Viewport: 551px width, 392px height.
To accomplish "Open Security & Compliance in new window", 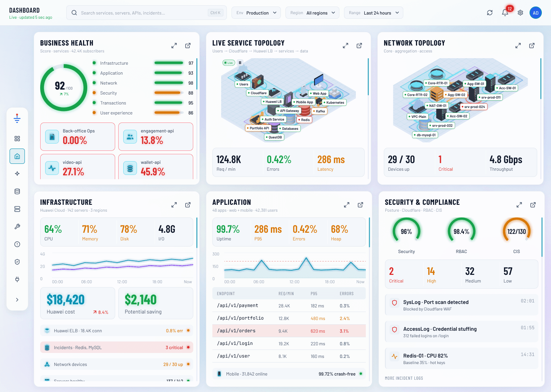I will point(533,205).
